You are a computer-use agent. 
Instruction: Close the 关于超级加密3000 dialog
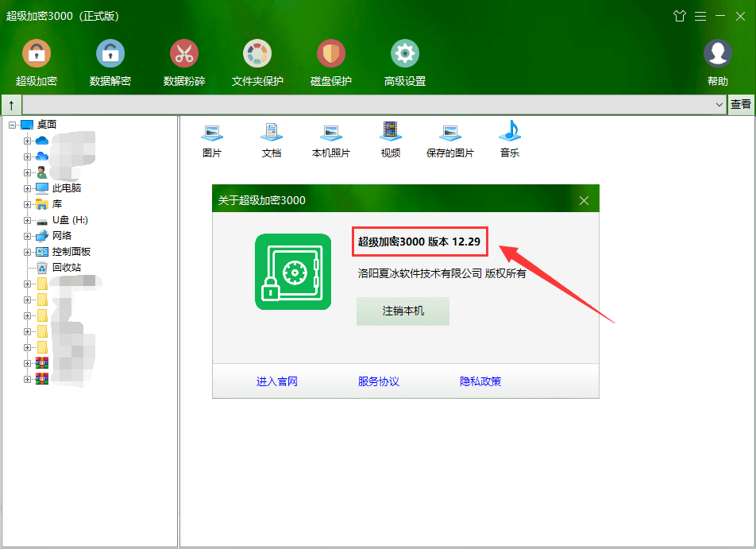coord(584,201)
